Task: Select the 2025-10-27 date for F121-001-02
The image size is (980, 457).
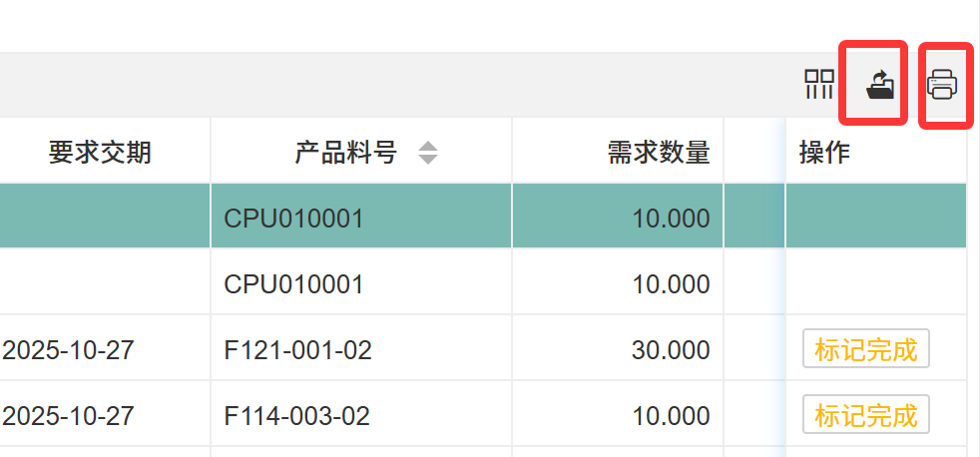Action: (x=69, y=350)
